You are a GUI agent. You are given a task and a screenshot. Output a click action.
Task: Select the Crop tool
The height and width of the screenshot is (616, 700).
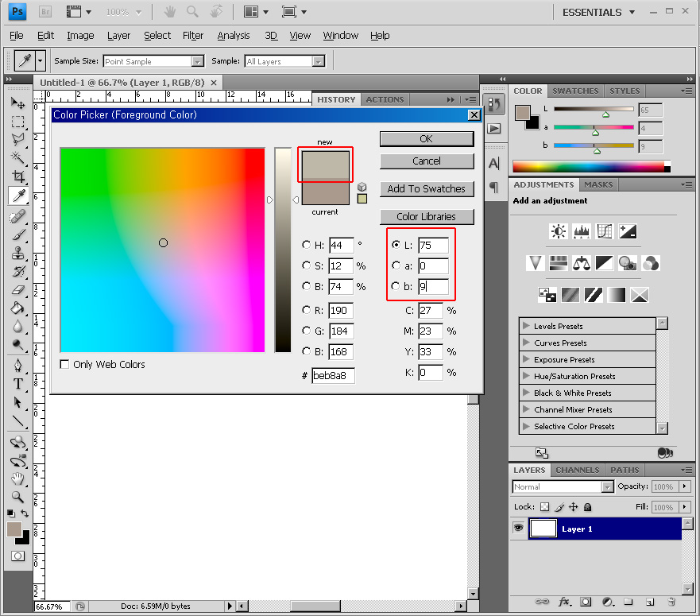pyautogui.click(x=17, y=176)
